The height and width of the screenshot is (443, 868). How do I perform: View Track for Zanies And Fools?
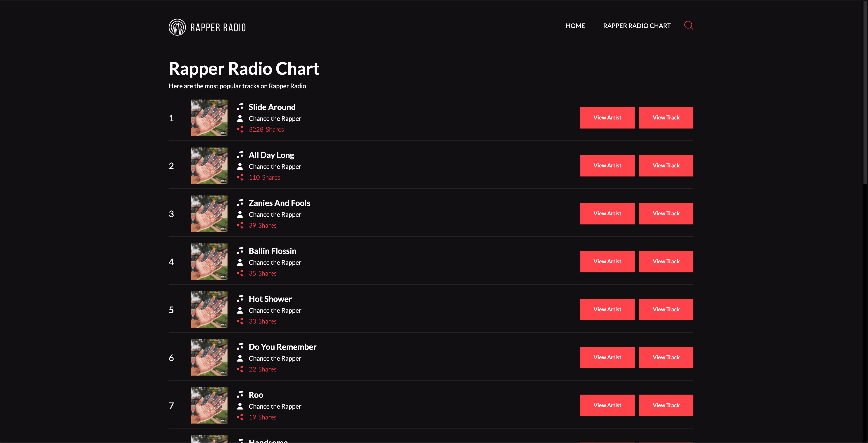click(666, 213)
